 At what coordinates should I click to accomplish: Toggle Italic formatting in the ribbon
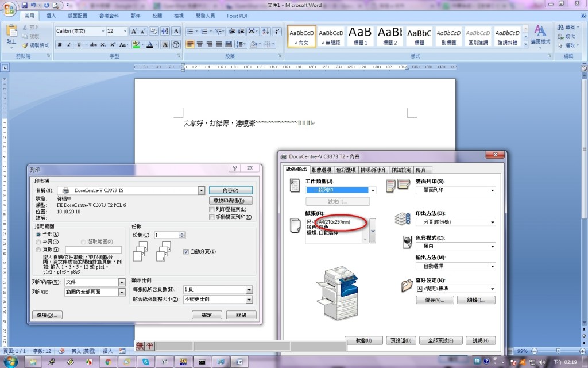click(69, 44)
